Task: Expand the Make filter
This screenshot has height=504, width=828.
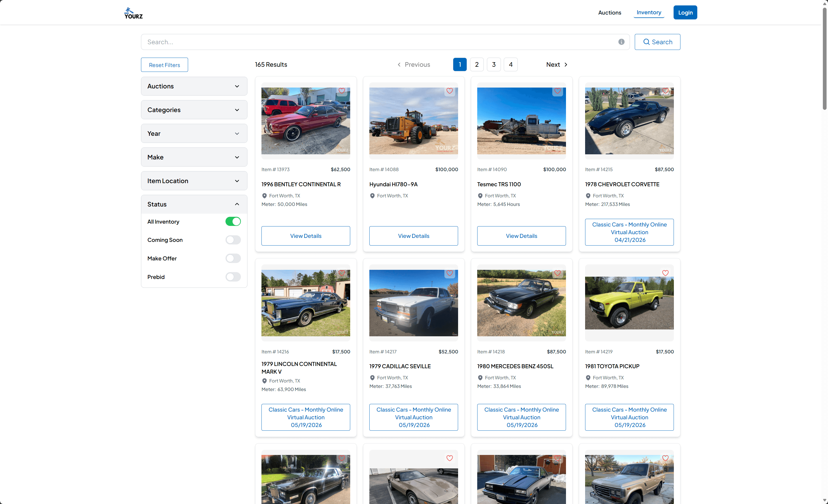Action: click(194, 157)
